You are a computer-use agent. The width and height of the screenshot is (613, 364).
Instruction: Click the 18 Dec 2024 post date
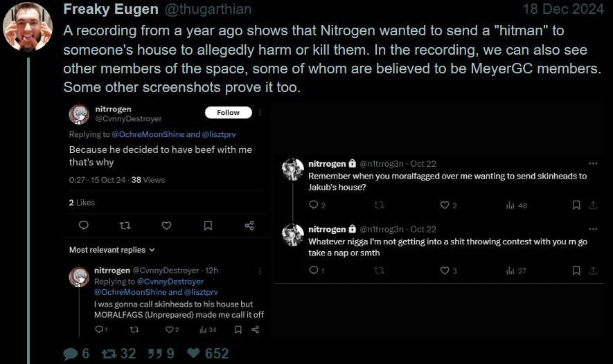565,10
